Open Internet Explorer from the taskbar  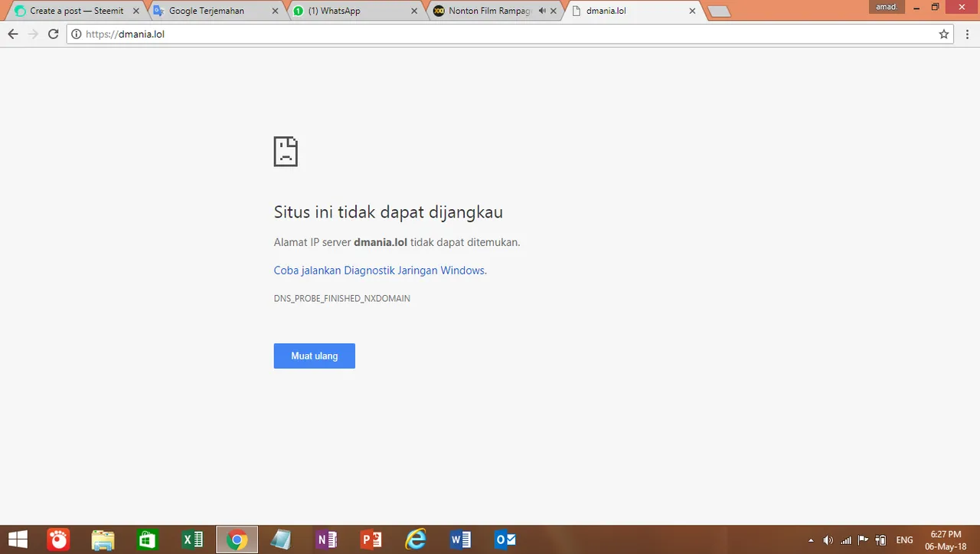click(x=416, y=539)
